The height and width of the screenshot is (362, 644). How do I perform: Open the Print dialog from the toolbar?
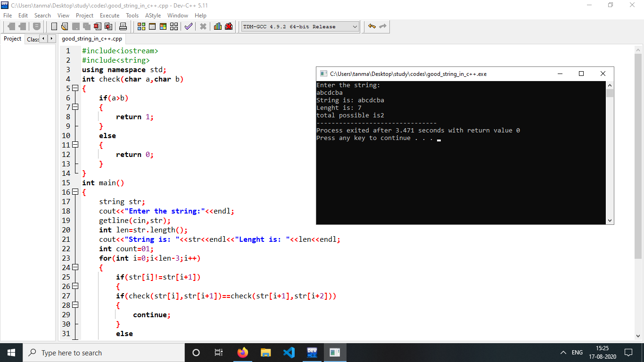(x=123, y=26)
